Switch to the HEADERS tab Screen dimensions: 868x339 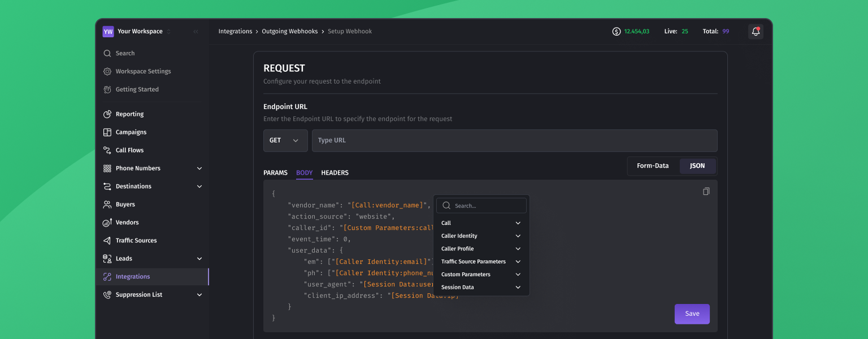[x=335, y=173]
